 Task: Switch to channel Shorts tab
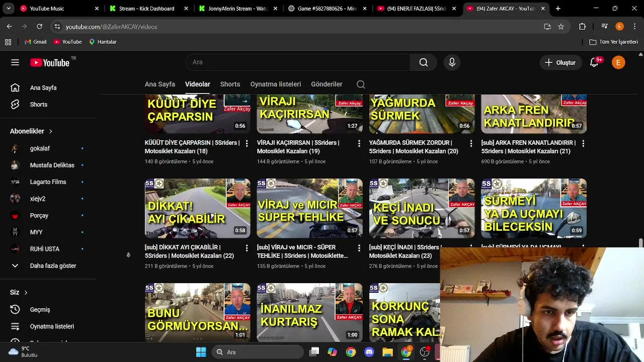(x=230, y=84)
